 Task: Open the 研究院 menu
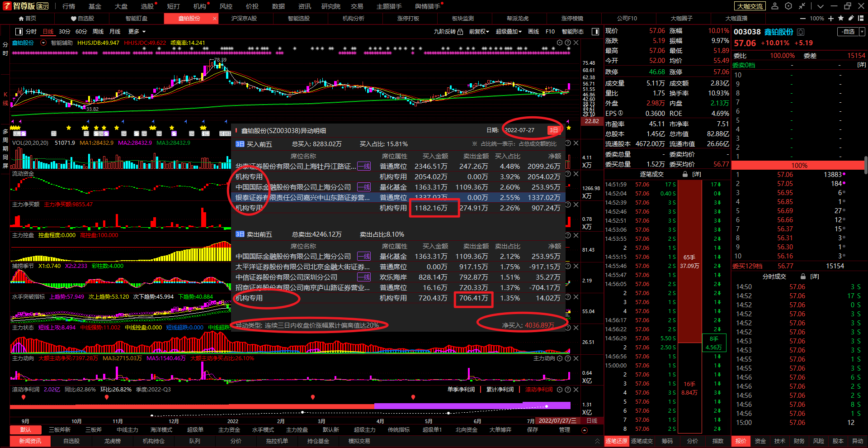pyautogui.click(x=331, y=6)
